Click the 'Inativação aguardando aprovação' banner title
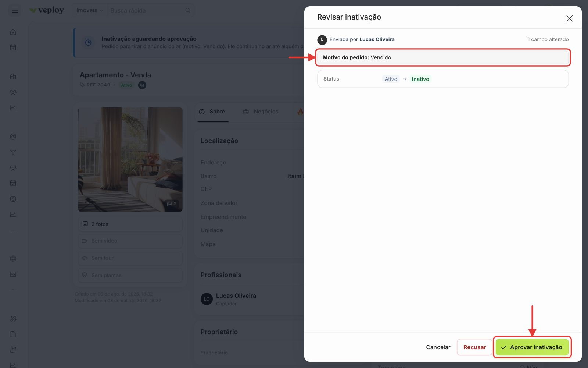This screenshot has width=588, height=368. (149, 39)
